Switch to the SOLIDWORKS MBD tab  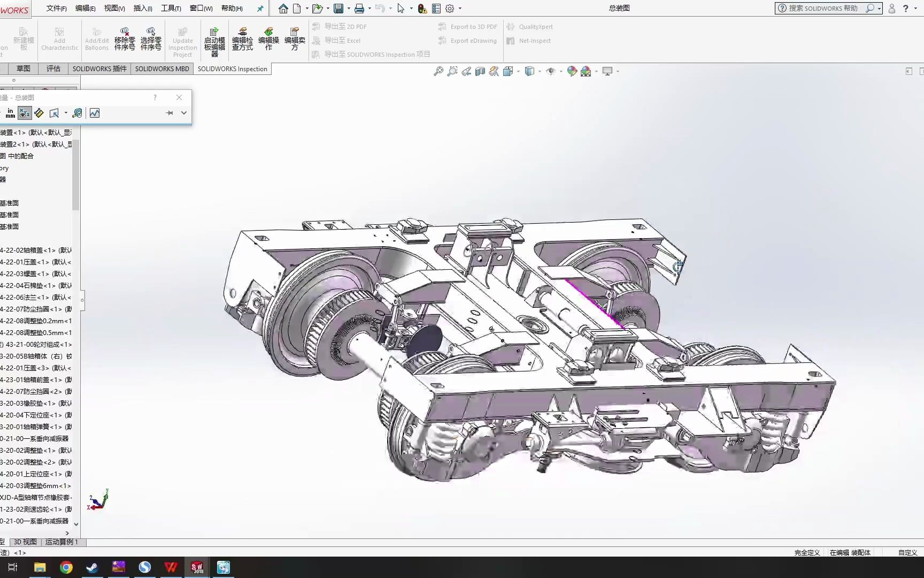point(162,69)
